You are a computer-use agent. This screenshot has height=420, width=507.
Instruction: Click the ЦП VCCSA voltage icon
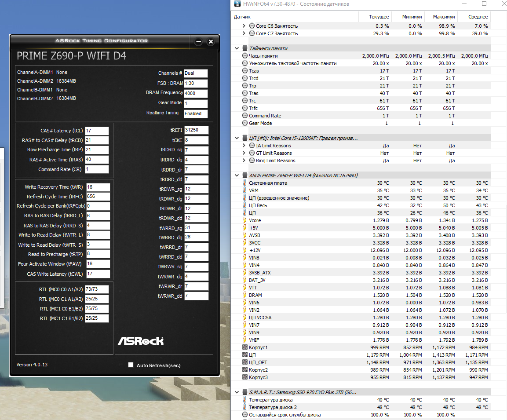[x=245, y=318]
